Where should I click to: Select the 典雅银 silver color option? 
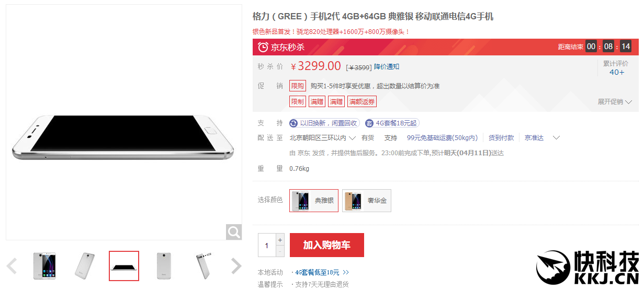tap(314, 201)
